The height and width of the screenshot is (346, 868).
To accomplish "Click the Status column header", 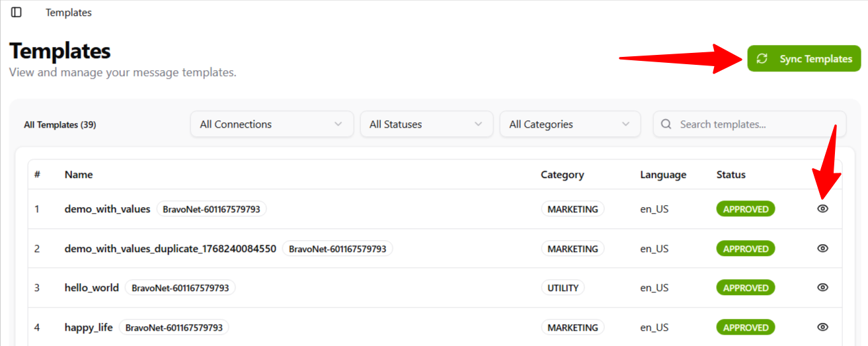I will pos(730,175).
